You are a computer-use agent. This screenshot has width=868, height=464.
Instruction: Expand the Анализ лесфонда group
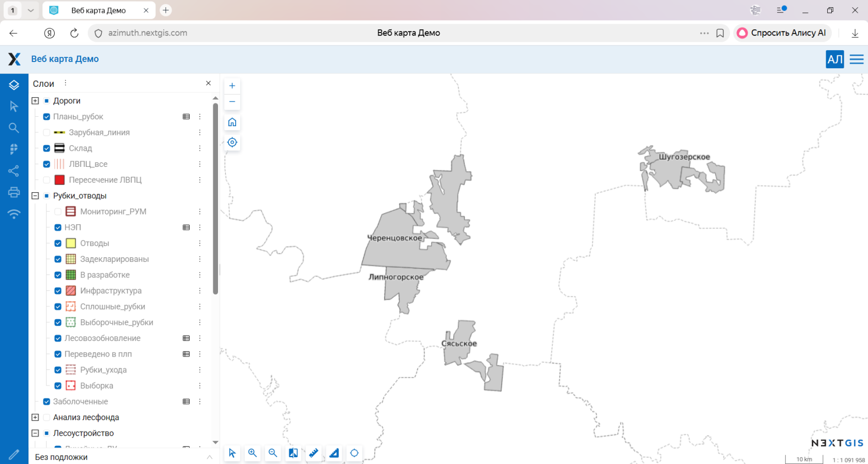(35, 417)
